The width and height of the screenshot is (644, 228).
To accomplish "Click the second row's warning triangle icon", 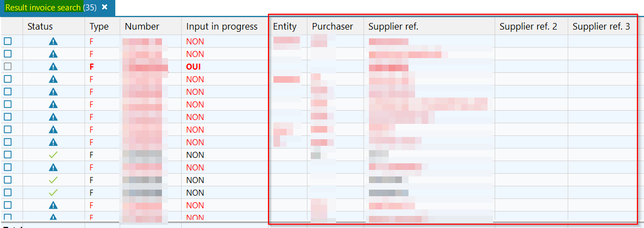I will (53, 54).
